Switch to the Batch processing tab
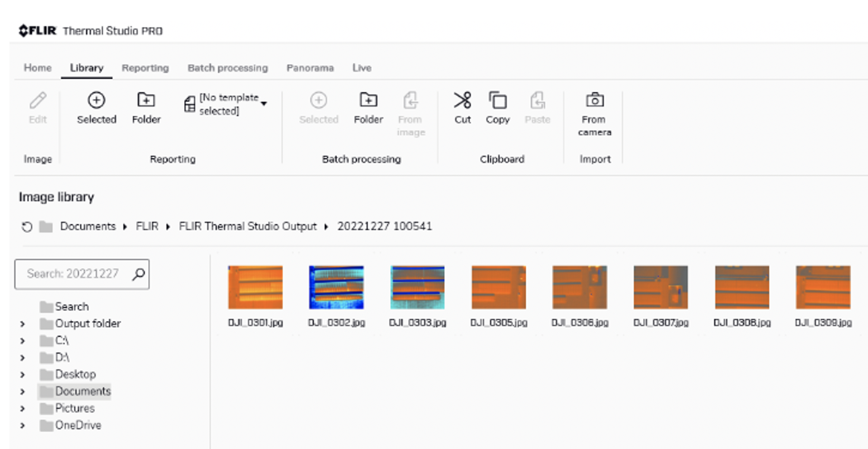Viewport: 868px width, 449px height. click(227, 68)
